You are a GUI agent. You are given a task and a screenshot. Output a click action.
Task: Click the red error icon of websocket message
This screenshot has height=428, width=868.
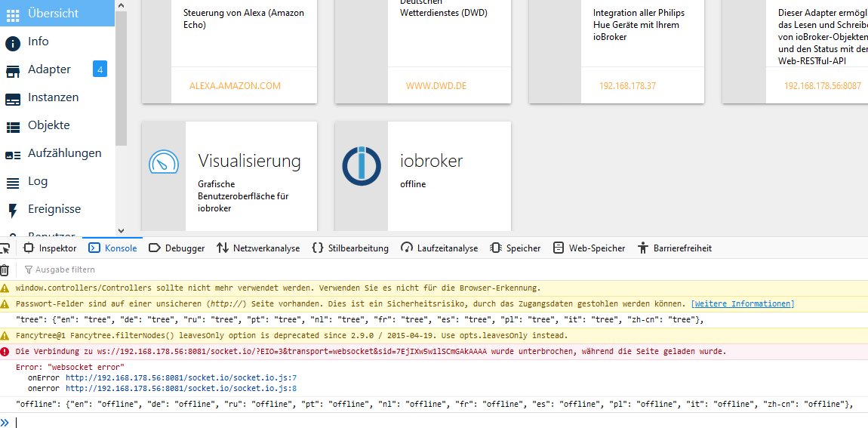(x=5, y=352)
